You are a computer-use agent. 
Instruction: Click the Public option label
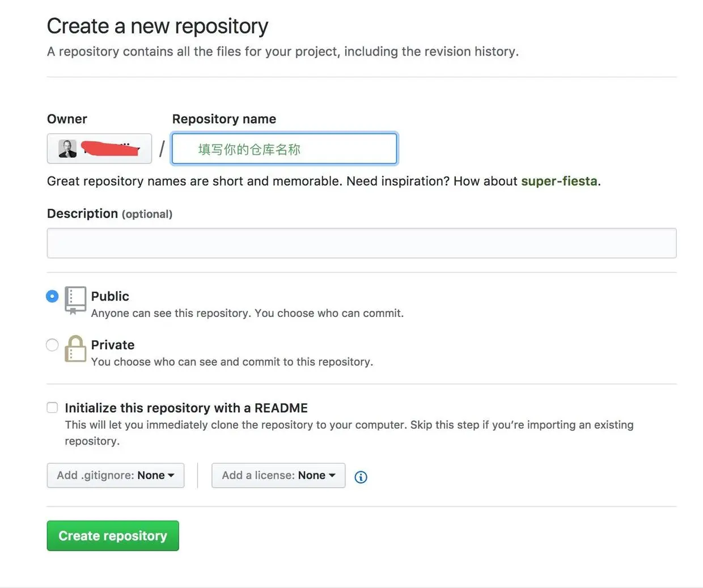(110, 296)
